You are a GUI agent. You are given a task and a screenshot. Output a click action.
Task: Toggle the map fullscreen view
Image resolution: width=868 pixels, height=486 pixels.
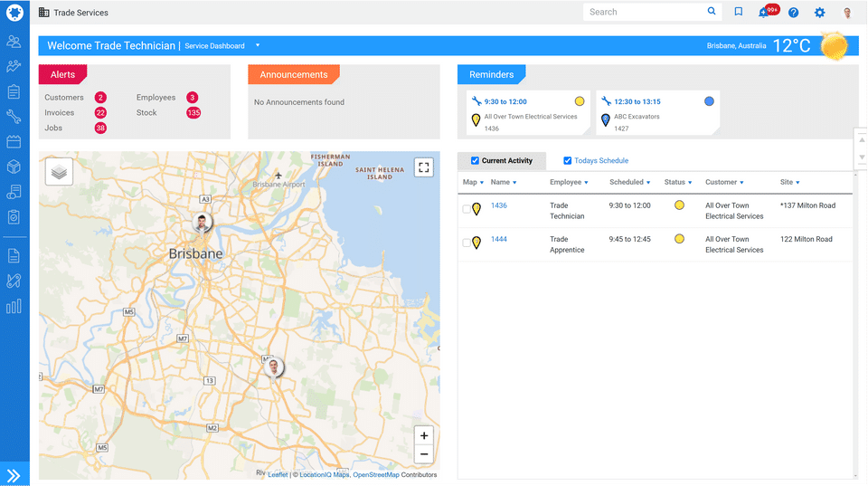click(424, 167)
